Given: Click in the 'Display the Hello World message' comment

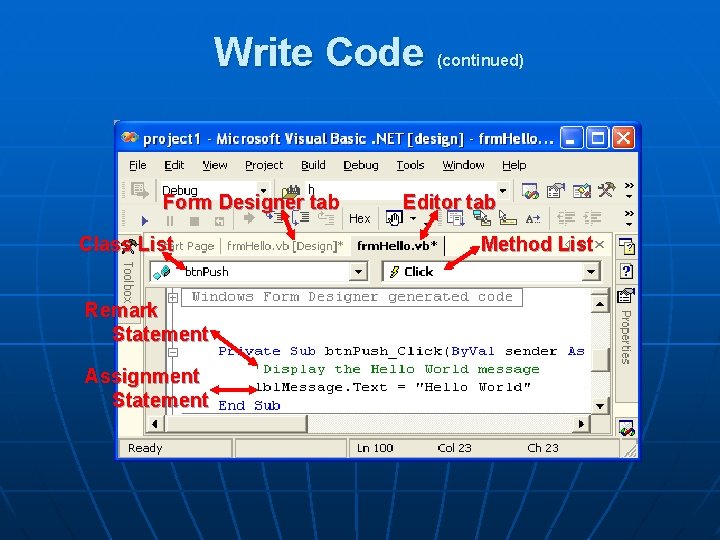Looking at the screenshot, I should [x=398, y=369].
